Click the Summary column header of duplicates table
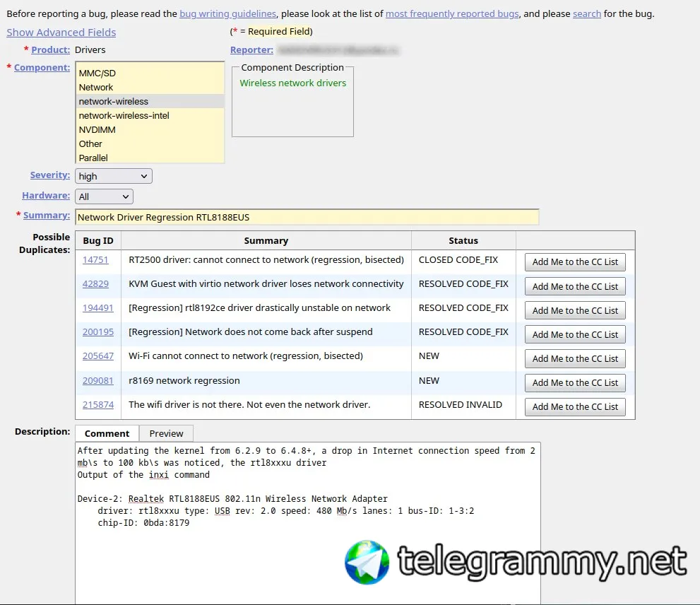 (266, 241)
